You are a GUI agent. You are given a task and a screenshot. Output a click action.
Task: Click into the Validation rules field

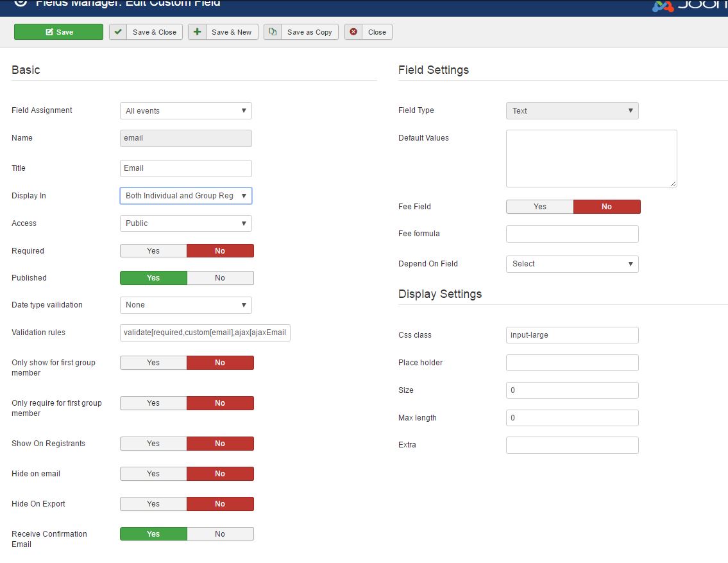(205, 333)
